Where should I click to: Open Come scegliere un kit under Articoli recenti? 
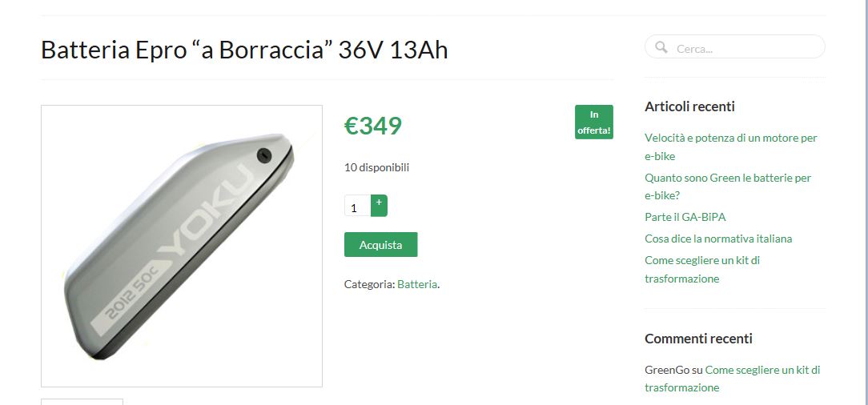coord(702,270)
